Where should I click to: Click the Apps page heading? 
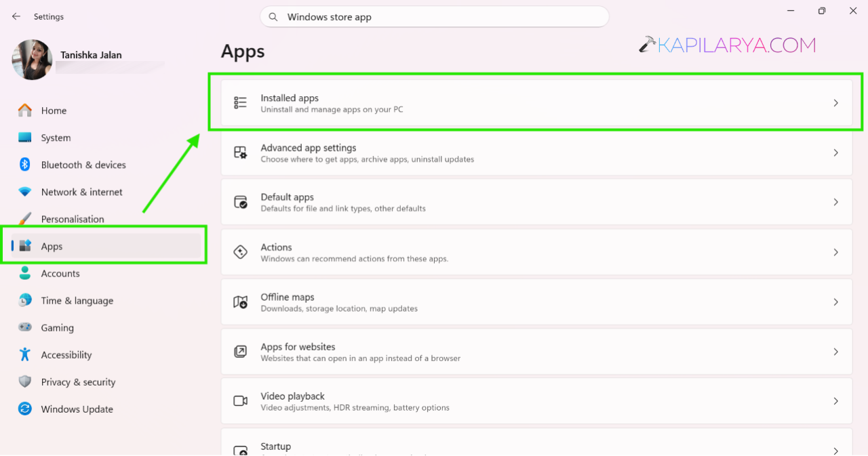(x=243, y=52)
